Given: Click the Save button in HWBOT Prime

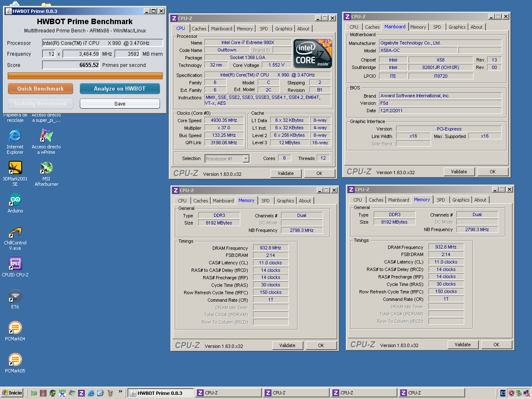Looking at the screenshot, I should click(120, 103).
